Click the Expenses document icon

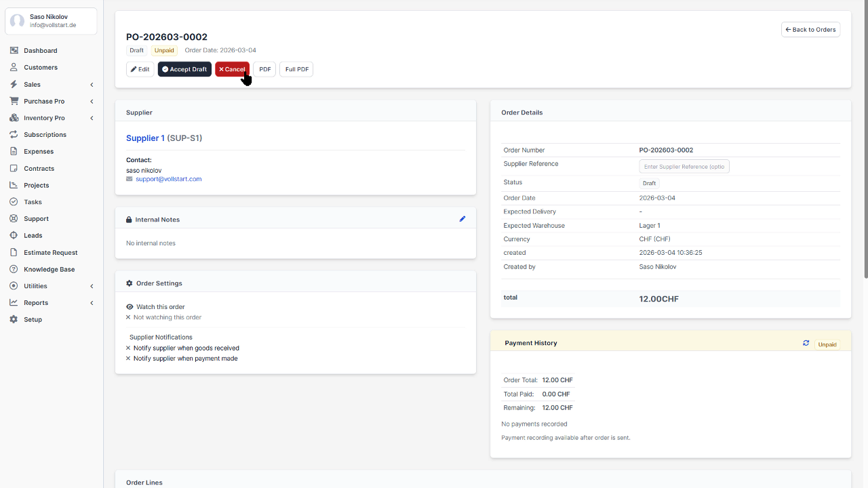[x=14, y=151]
